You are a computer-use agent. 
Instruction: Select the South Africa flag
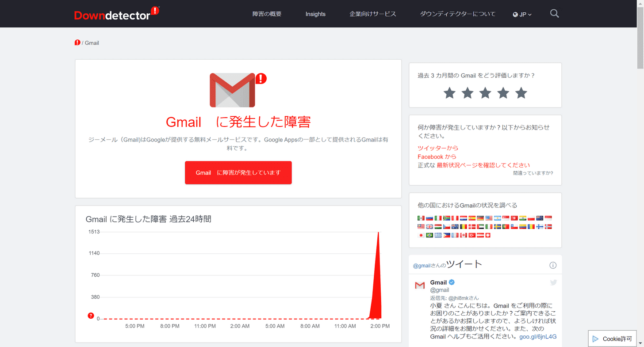tap(446, 218)
